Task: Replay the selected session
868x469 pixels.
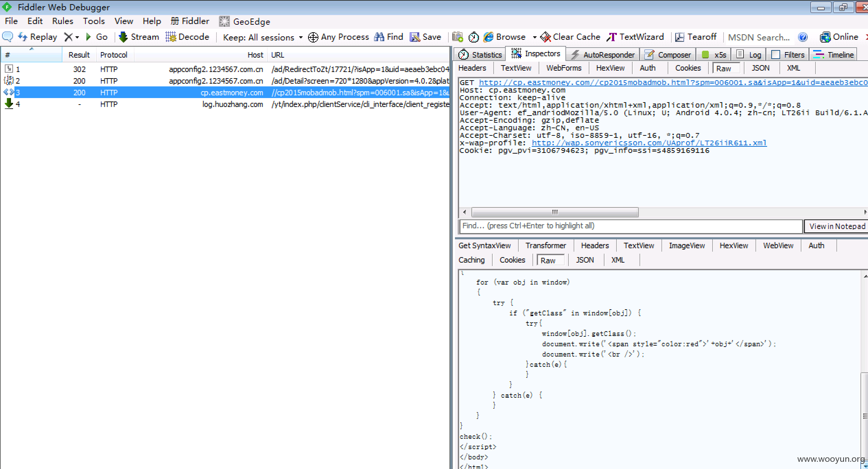Action: [x=38, y=37]
